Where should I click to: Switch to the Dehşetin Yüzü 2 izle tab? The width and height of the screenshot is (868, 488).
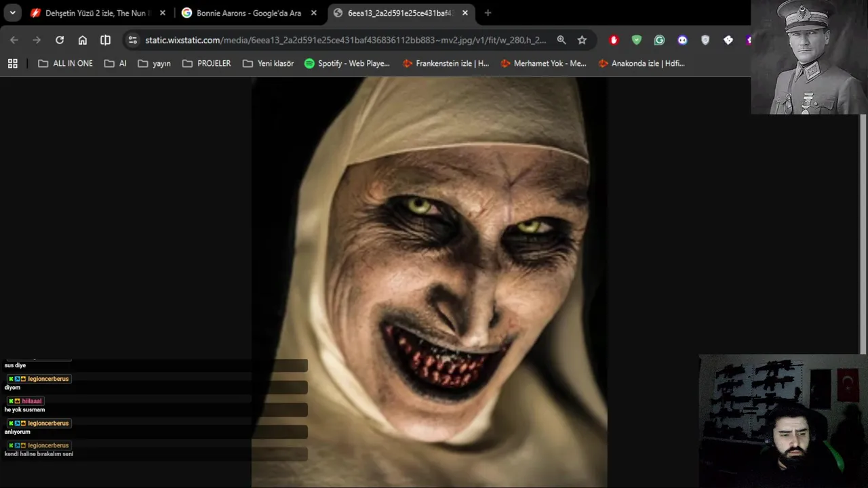coord(96,13)
